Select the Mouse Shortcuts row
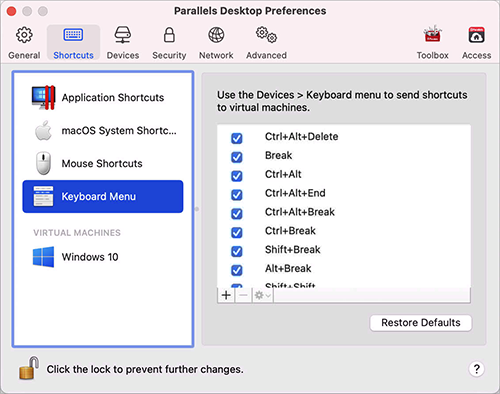The image size is (500, 394). pos(103,163)
